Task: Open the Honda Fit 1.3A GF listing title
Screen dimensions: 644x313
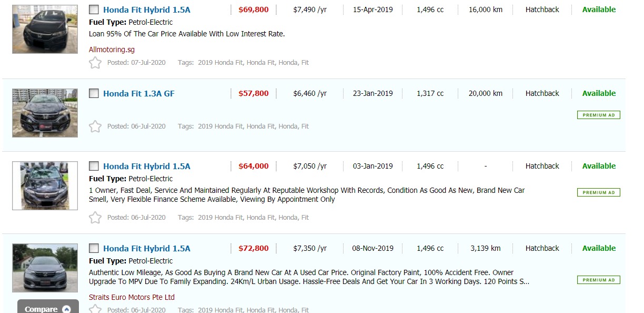Action: pyautogui.click(x=139, y=94)
